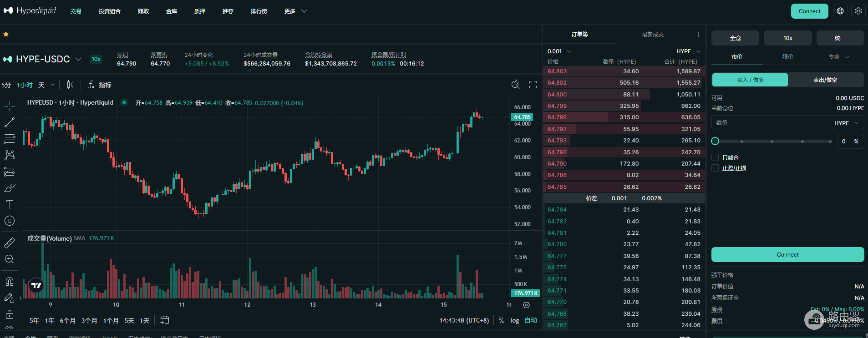Set the chart range to 3个月
The width and height of the screenshot is (868, 338).
89,320
